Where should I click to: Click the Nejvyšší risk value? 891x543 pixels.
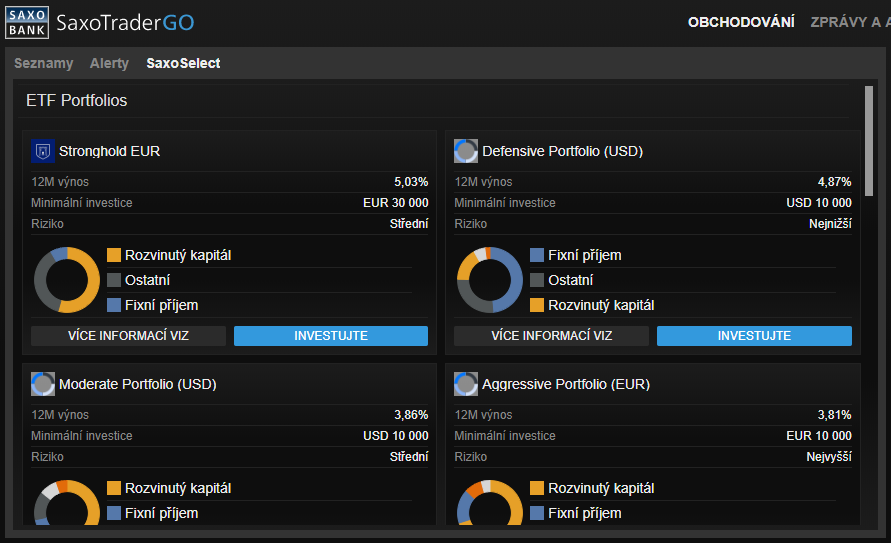829,457
